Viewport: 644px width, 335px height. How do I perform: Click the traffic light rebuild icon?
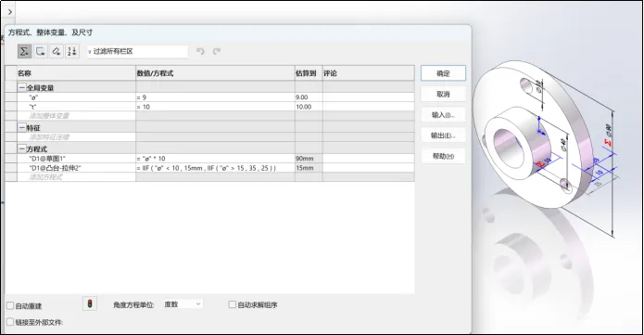pyautogui.click(x=90, y=304)
